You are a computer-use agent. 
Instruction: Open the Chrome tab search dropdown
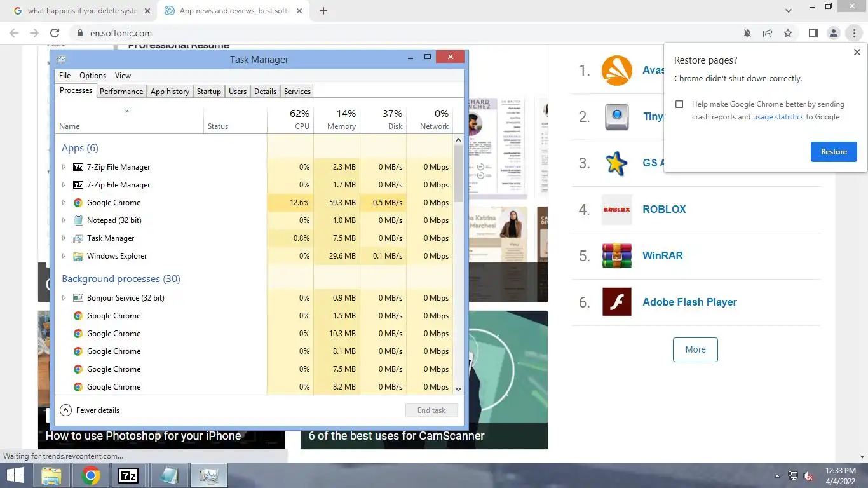coord(789,11)
